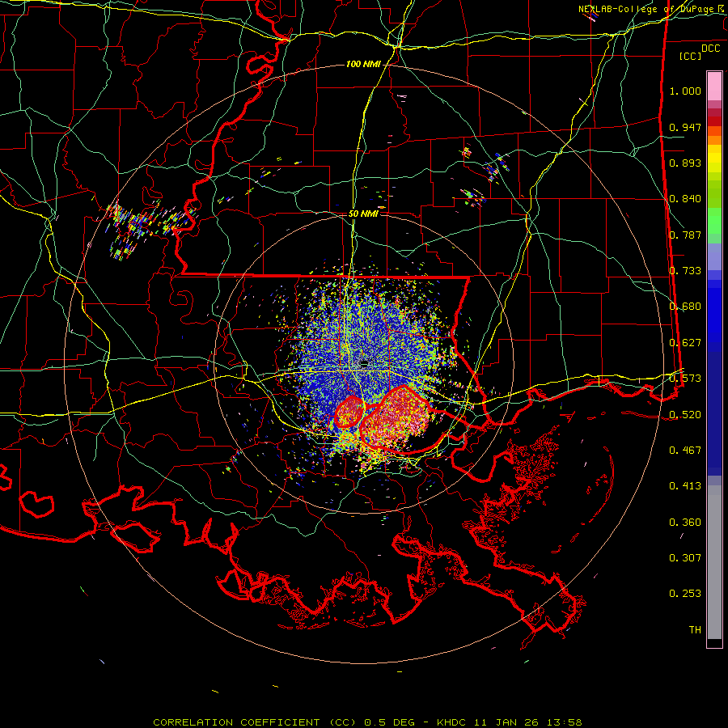Select the 0.733 legend value
Image resolution: width=728 pixels, height=728 pixels.
click(x=685, y=271)
